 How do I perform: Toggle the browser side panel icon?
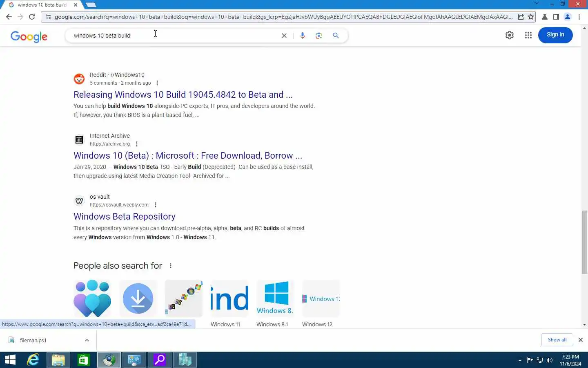[x=556, y=17]
